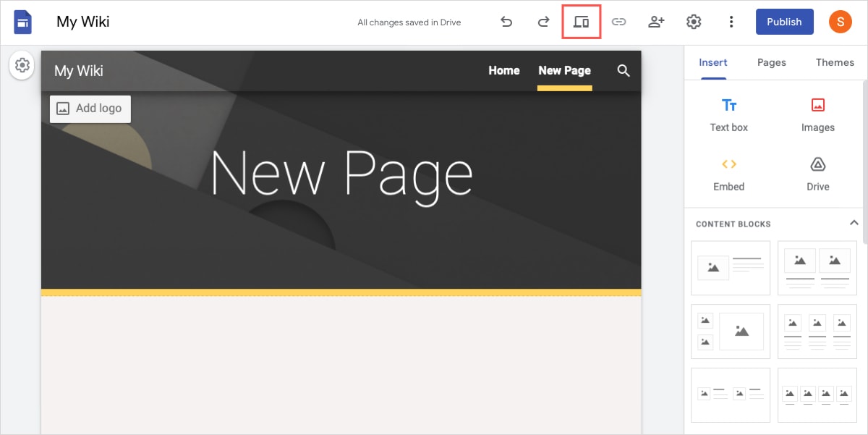Insert a Text box
The height and width of the screenshot is (435, 868).
729,112
